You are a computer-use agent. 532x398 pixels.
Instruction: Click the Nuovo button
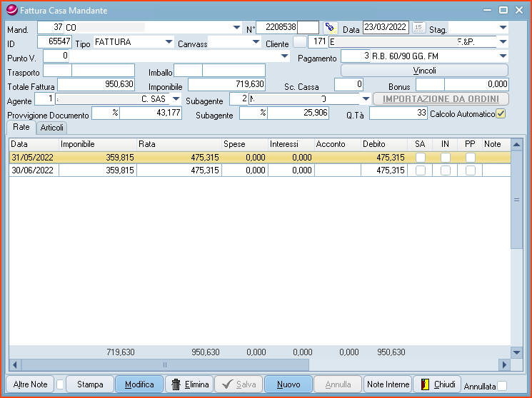288,384
